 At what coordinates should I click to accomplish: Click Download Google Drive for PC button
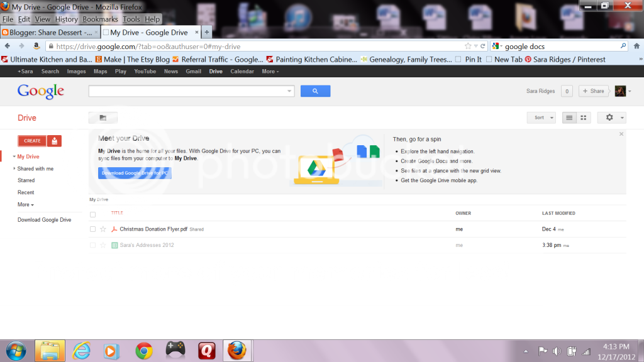coord(135,173)
